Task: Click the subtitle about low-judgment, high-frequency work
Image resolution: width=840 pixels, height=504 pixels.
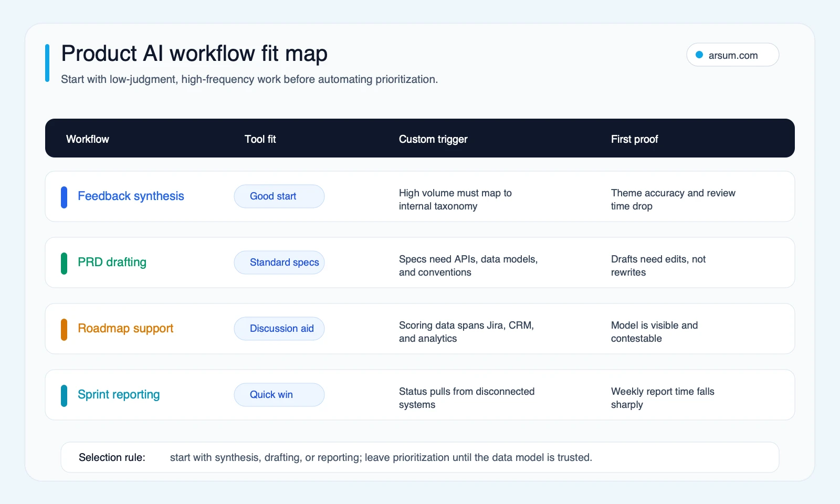Action: coord(249,79)
